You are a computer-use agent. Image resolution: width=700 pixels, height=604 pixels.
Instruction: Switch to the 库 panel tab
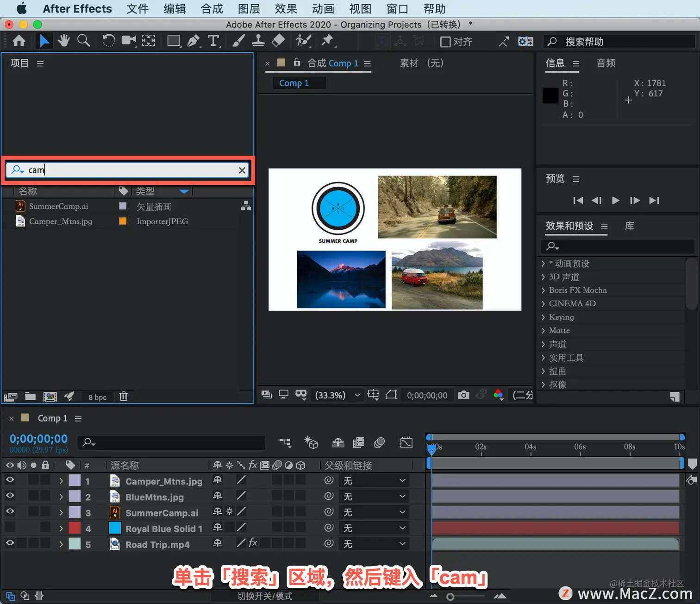point(630,226)
